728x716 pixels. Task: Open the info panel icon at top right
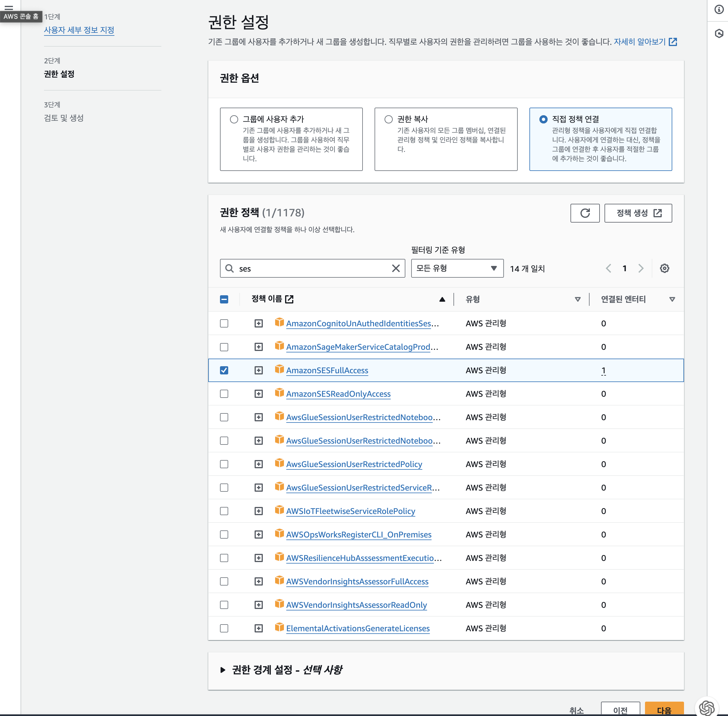pos(719,9)
